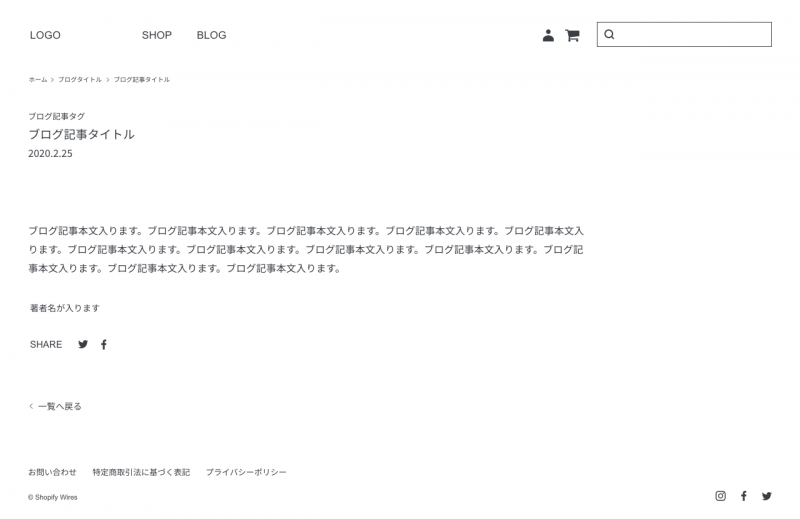Open Instagram icon in footer
The image size is (800, 519).
pyautogui.click(x=720, y=496)
